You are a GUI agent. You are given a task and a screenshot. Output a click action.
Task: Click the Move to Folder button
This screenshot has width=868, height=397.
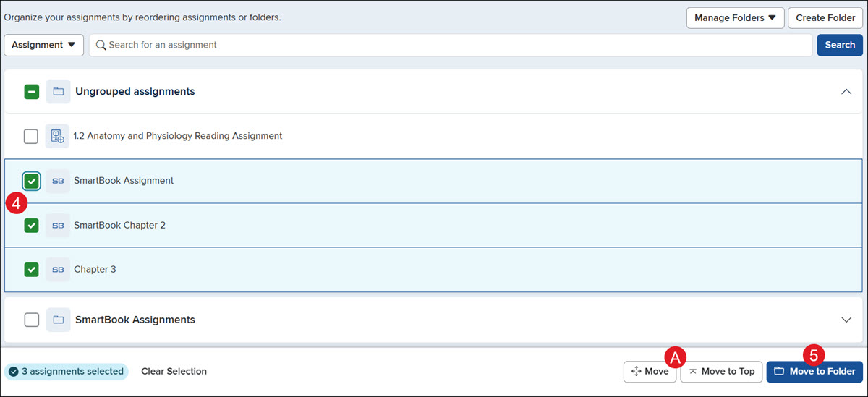(x=814, y=372)
